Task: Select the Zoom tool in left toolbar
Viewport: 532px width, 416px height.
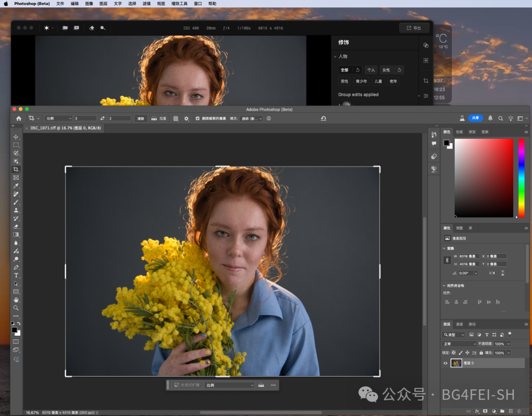Action: [x=16, y=308]
